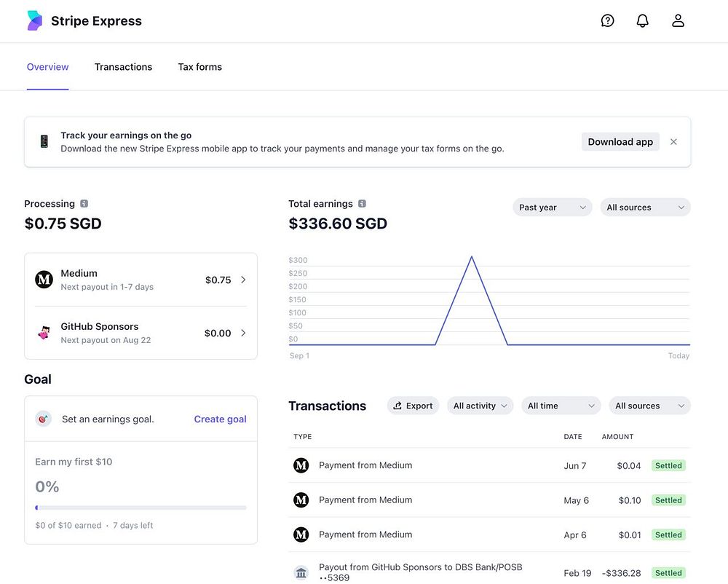Open notifications bell icon

[x=642, y=21]
